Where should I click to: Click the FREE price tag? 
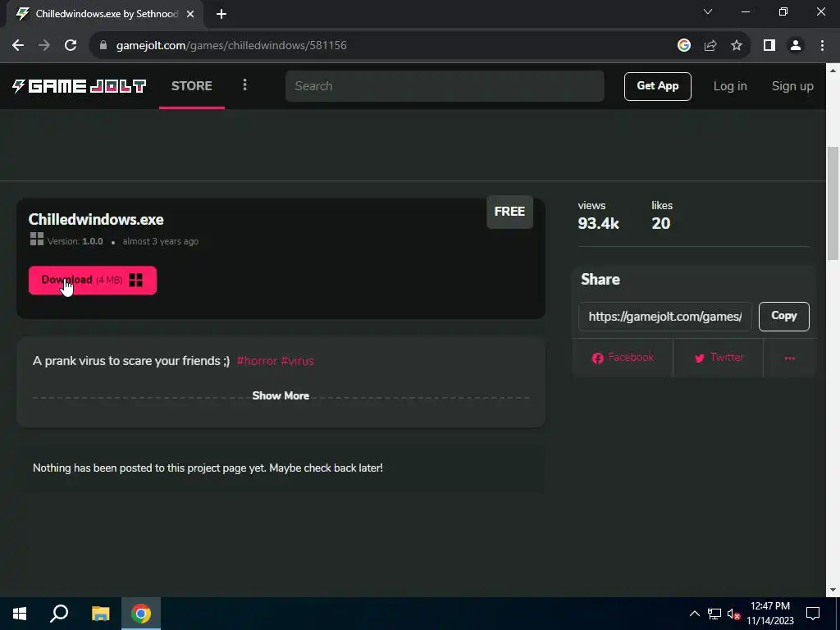click(509, 212)
